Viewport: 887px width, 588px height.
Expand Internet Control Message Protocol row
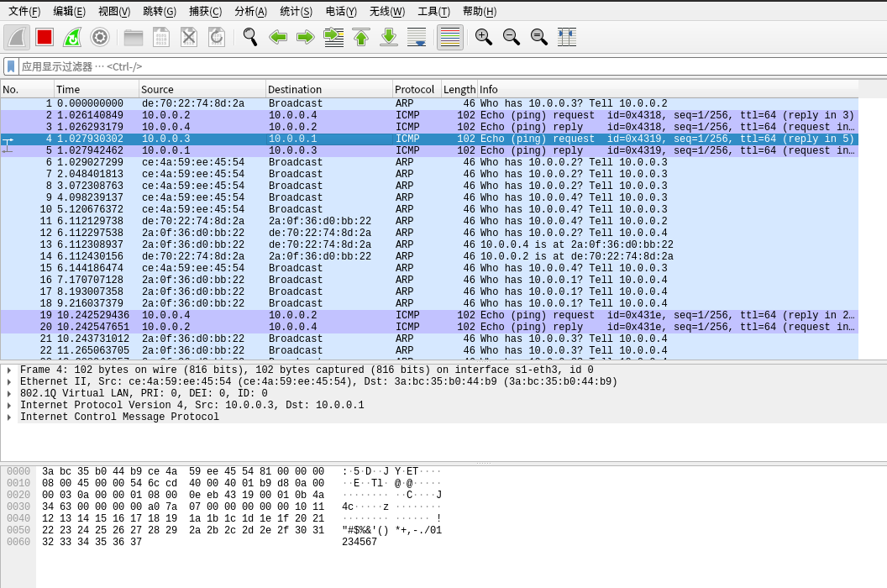tap(9, 417)
